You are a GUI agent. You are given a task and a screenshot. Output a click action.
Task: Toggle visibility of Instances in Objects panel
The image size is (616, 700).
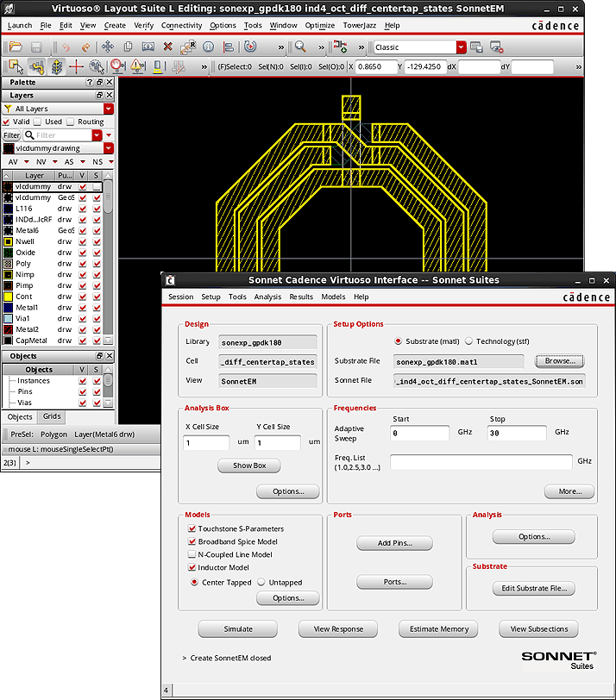click(x=83, y=381)
